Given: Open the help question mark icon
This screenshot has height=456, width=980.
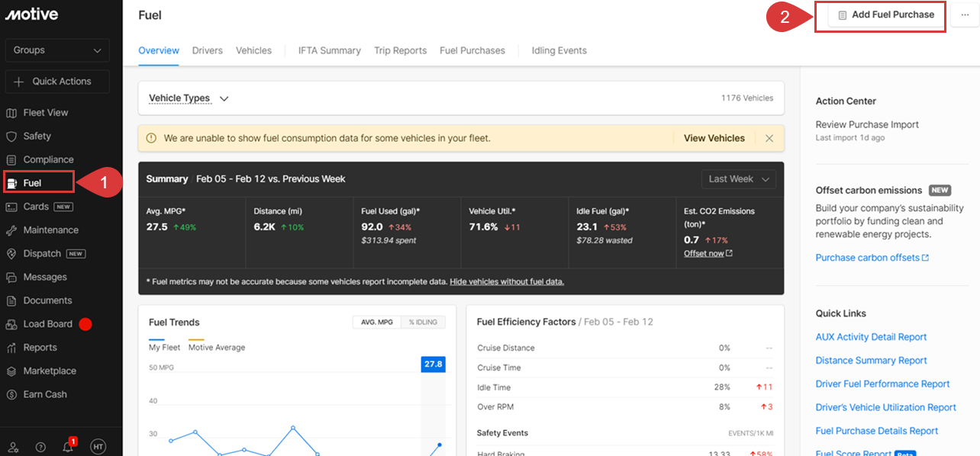Looking at the screenshot, I should tap(40, 447).
